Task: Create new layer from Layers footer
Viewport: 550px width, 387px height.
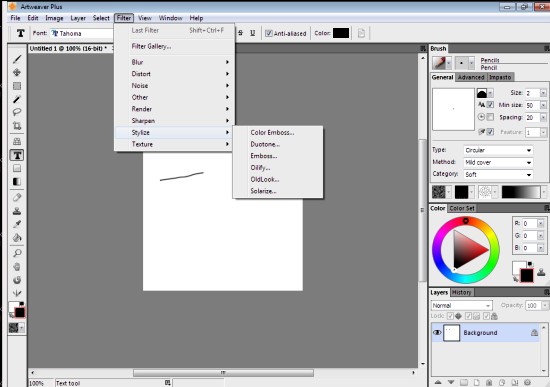Action: pos(476,382)
